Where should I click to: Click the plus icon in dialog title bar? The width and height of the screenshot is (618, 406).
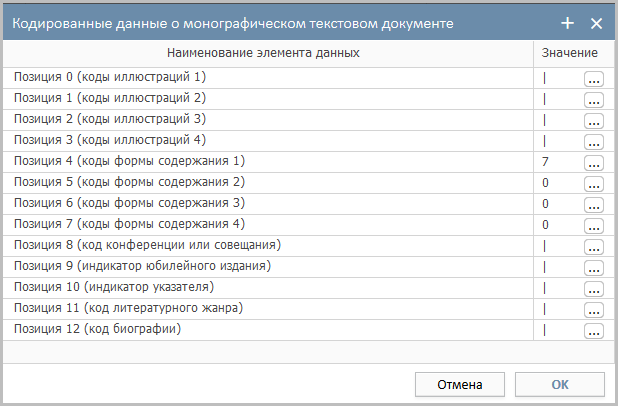point(568,23)
